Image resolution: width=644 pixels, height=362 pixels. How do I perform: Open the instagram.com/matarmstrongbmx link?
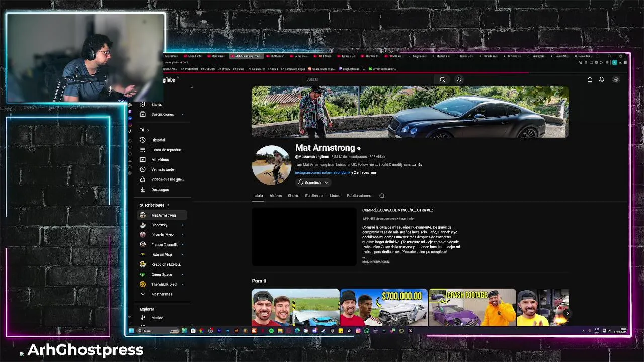(x=323, y=172)
